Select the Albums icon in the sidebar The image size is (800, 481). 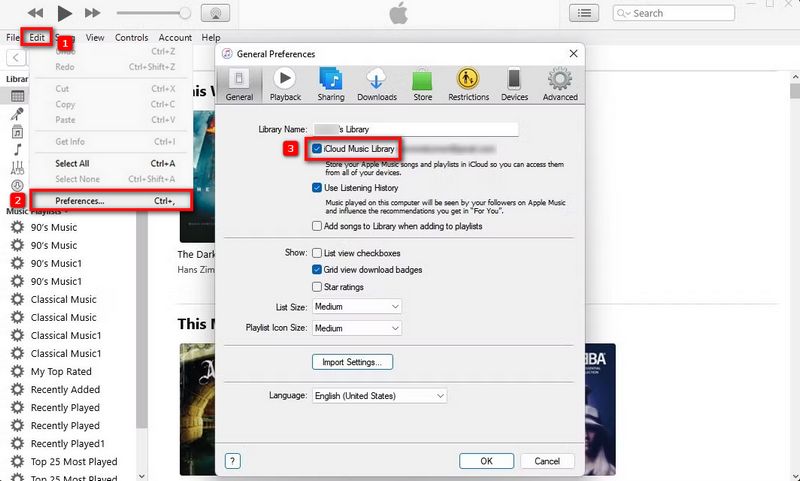click(17, 132)
